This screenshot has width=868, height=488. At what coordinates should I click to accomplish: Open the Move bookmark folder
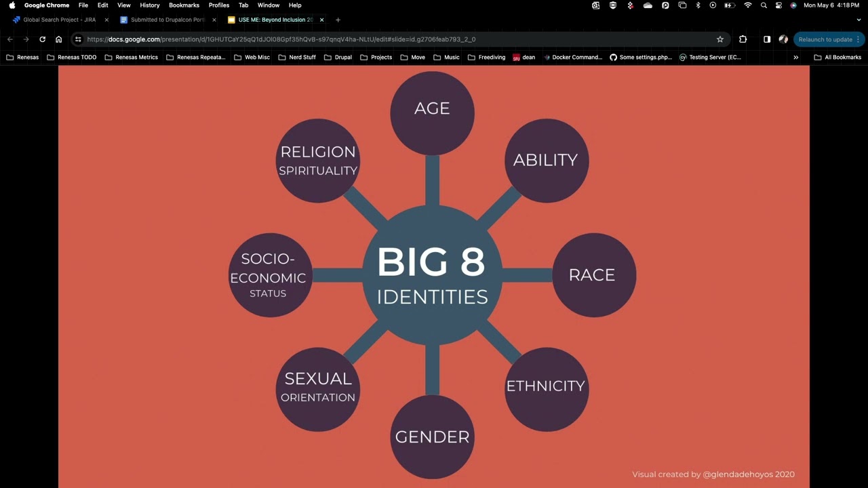(x=412, y=58)
